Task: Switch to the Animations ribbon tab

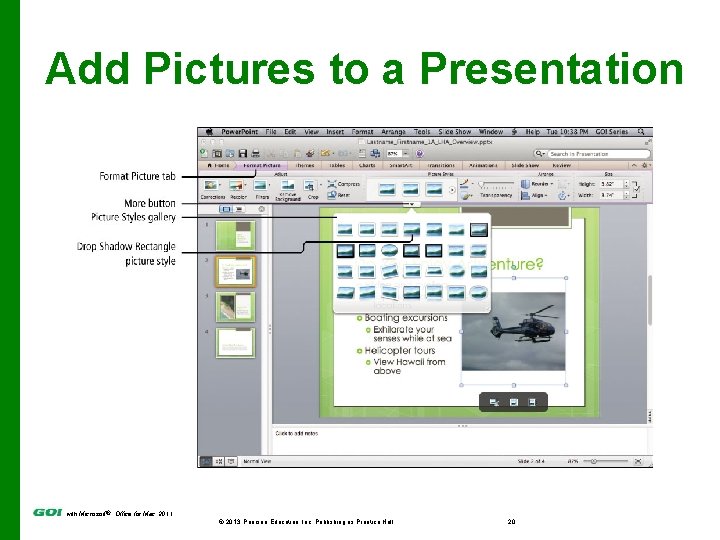Action: click(483, 165)
